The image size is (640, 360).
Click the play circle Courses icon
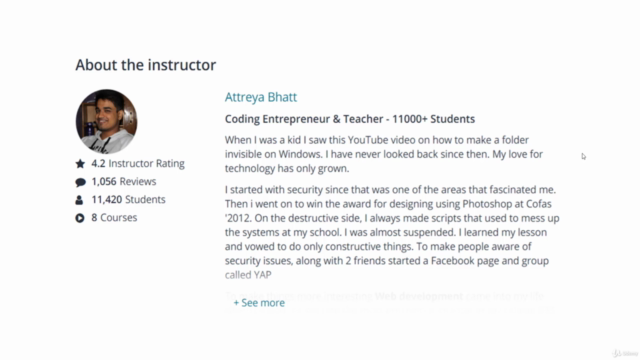coord(80,218)
